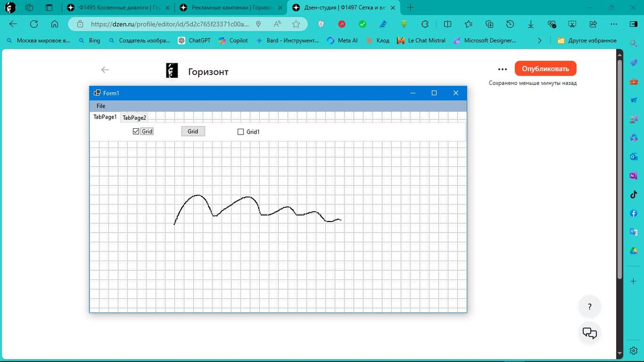
Task: Uncheck the Grid checkbox in Form1
Action: click(x=136, y=131)
